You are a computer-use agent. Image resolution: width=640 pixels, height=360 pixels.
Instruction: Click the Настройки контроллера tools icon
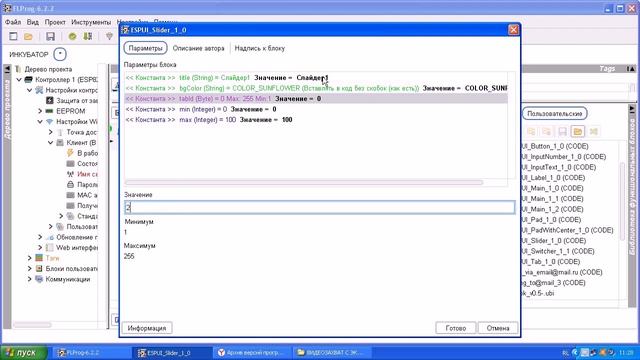point(39,90)
